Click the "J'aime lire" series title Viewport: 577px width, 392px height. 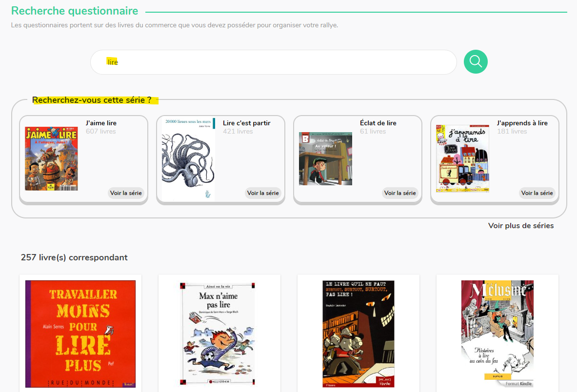pos(101,123)
